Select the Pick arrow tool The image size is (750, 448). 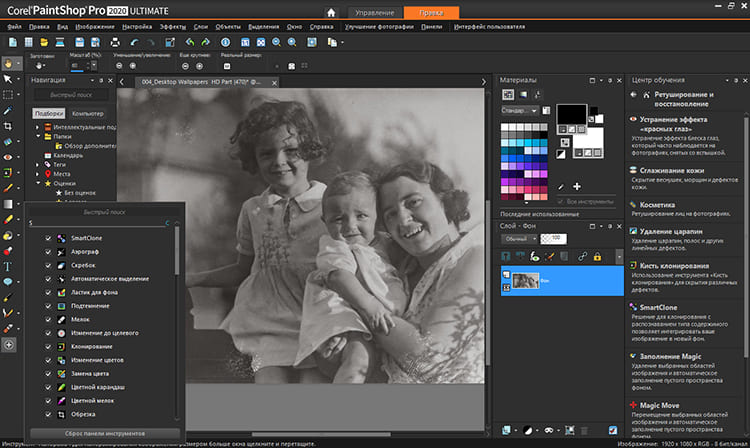point(8,79)
